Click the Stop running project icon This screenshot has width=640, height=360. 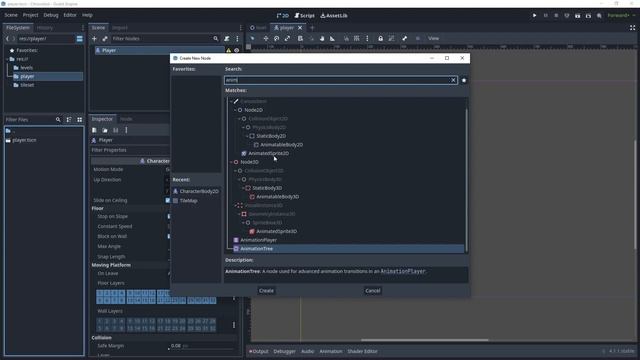pyautogui.click(x=556, y=16)
